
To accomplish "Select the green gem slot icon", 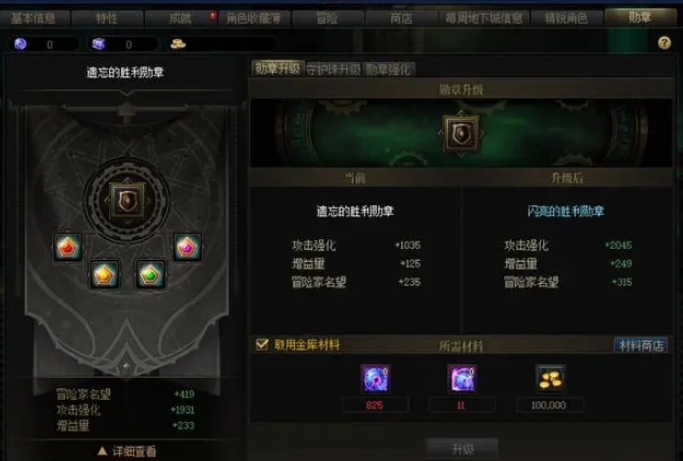I will (x=150, y=275).
